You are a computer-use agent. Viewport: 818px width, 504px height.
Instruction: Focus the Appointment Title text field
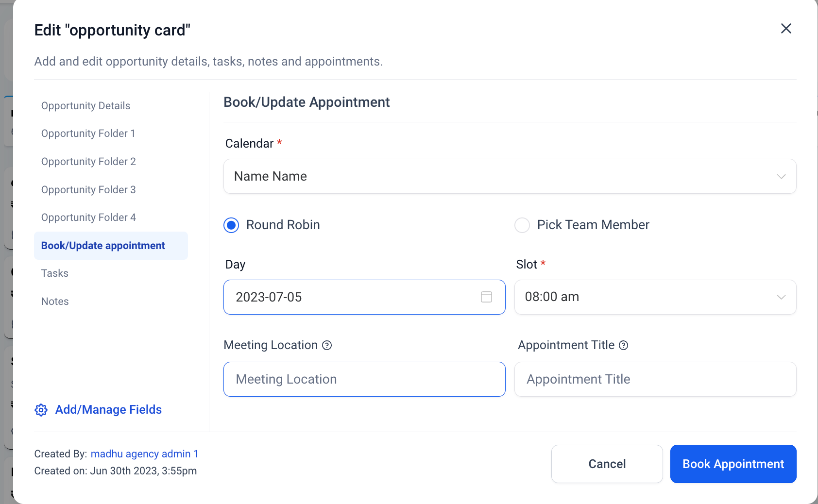[x=655, y=379]
